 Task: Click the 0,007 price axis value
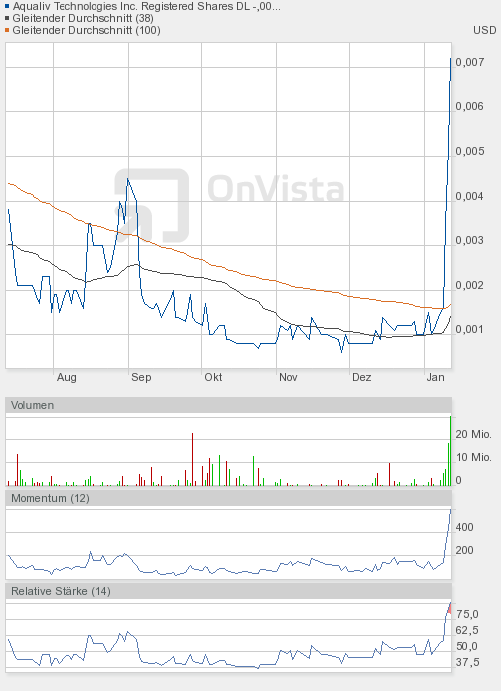click(x=470, y=62)
